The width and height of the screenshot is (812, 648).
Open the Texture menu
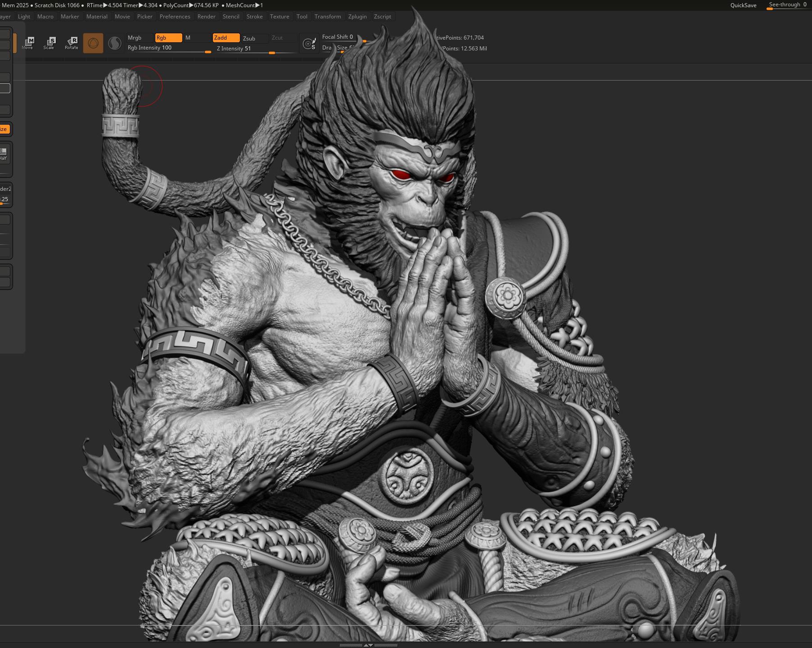pyautogui.click(x=280, y=17)
